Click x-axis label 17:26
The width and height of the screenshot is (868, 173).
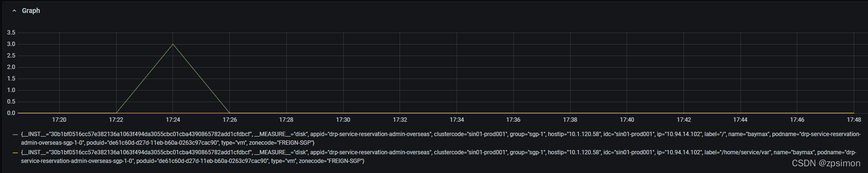[x=230, y=120]
